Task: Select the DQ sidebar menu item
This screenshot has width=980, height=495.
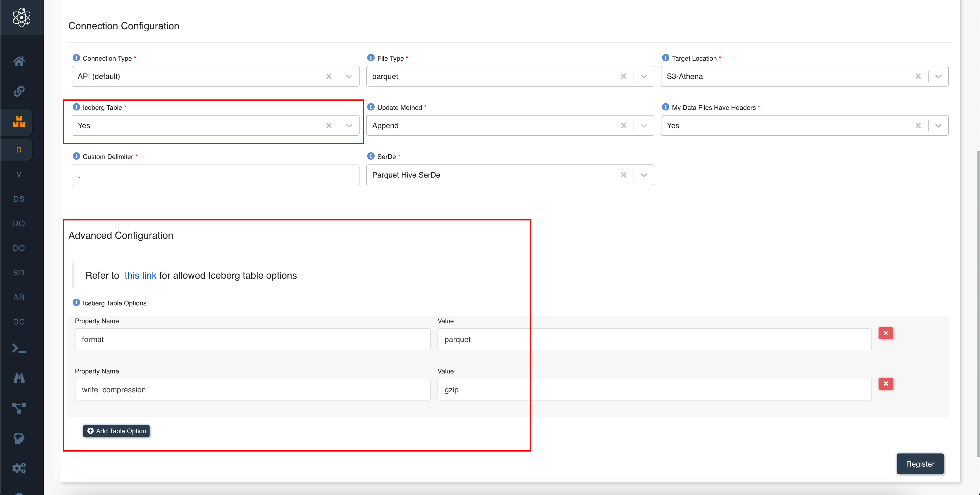Action: click(19, 223)
